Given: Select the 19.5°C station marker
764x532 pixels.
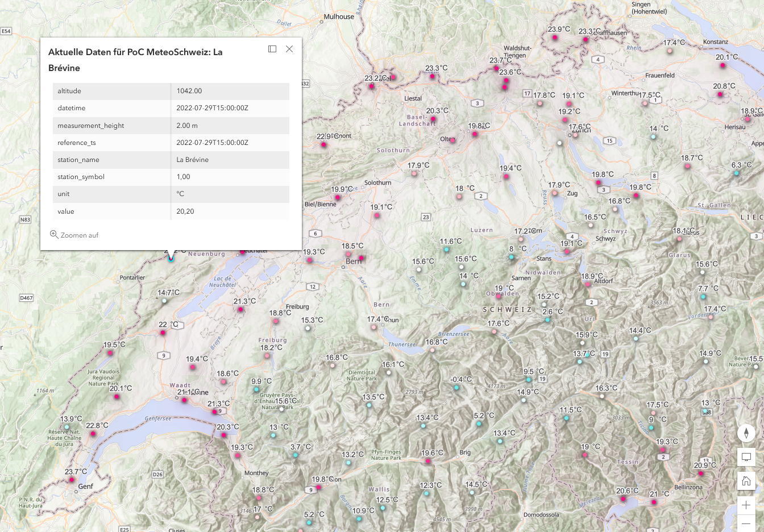Looking at the screenshot, I should 110,353.
